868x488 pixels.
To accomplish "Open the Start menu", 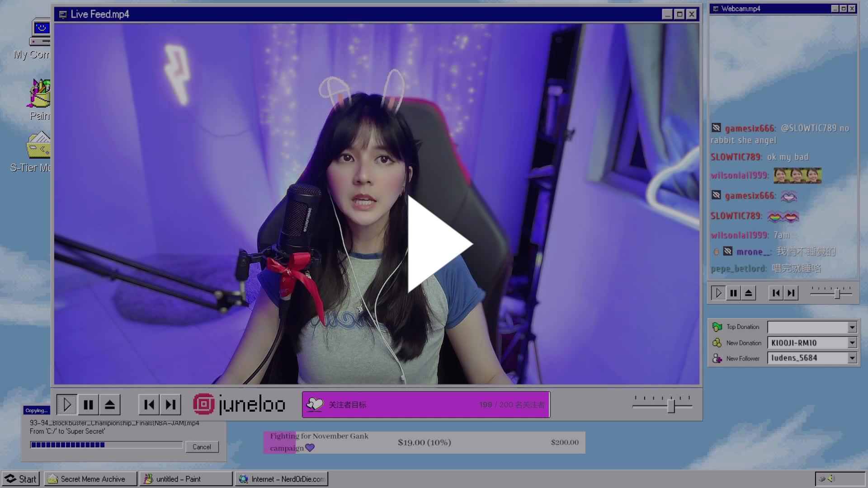I will click(21, 479).
